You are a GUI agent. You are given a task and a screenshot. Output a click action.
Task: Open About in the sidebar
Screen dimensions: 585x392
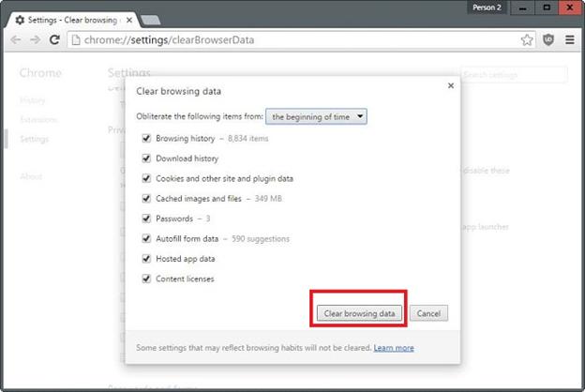[x=31, y=176]
